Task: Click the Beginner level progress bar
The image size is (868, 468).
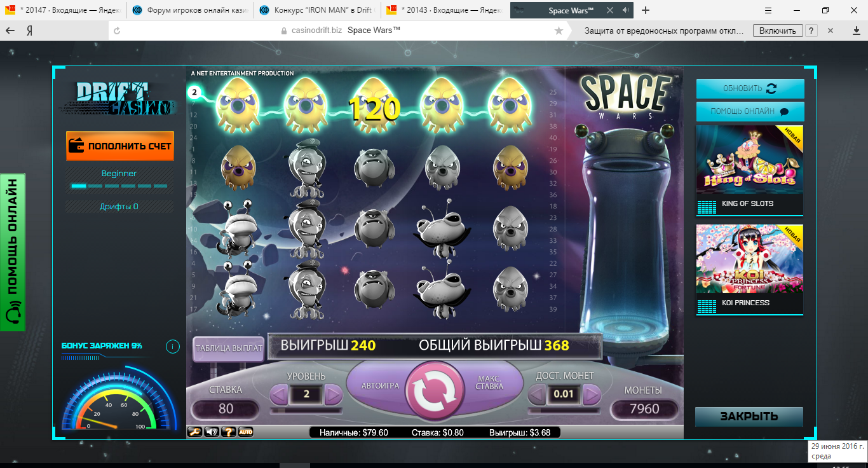Action: pos(119,186)
